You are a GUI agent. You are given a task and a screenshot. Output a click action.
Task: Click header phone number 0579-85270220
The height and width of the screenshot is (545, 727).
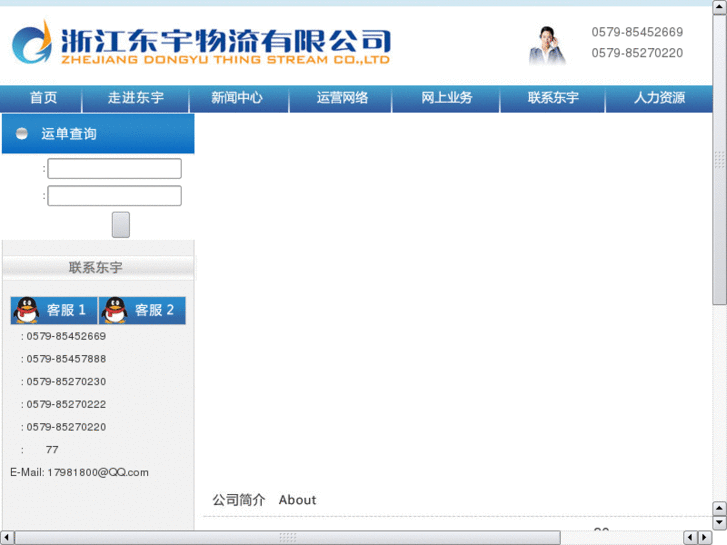(637, 53)
